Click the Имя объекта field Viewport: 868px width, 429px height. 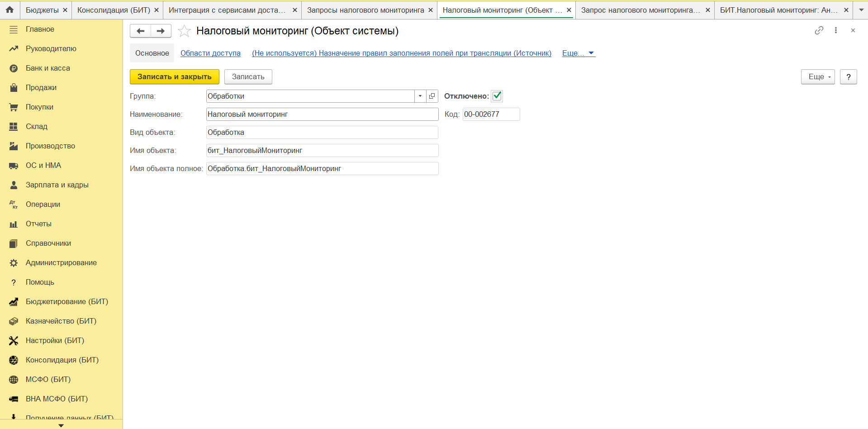pyautogui.click(x=322, y=150)
